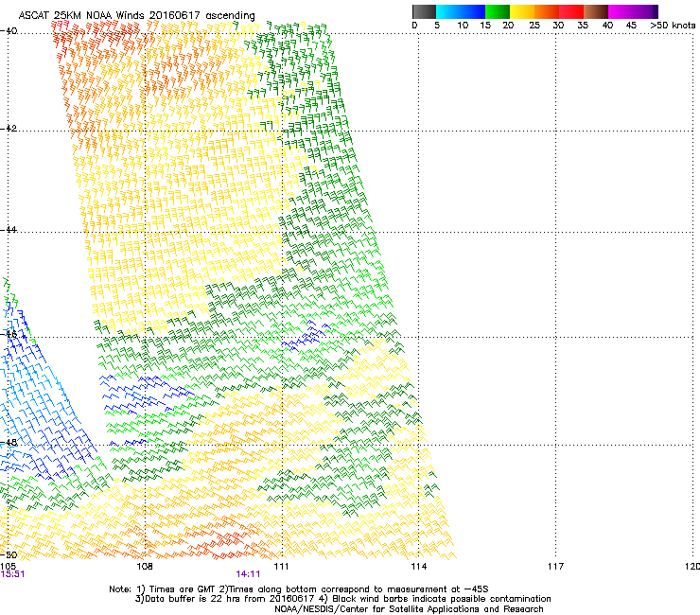Click the green 15-20 knots legend swatch
This screenshot has height=615, width=700.
click(498, 11)
